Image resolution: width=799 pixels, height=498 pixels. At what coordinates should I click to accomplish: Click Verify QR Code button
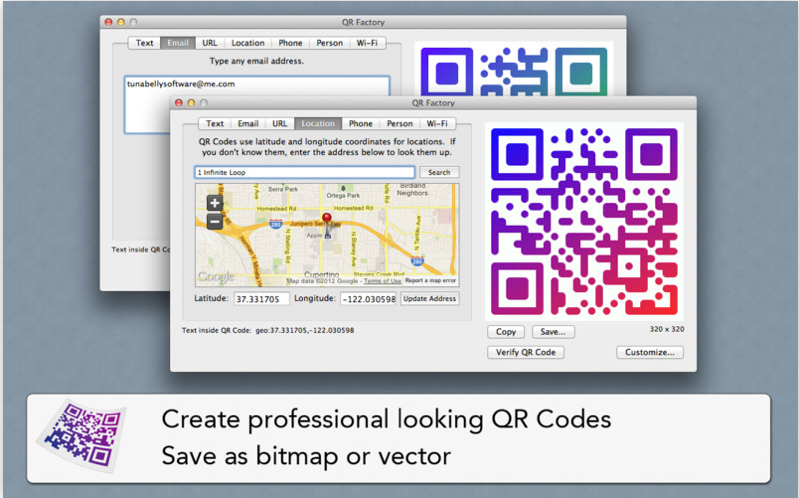click(526, 352)
